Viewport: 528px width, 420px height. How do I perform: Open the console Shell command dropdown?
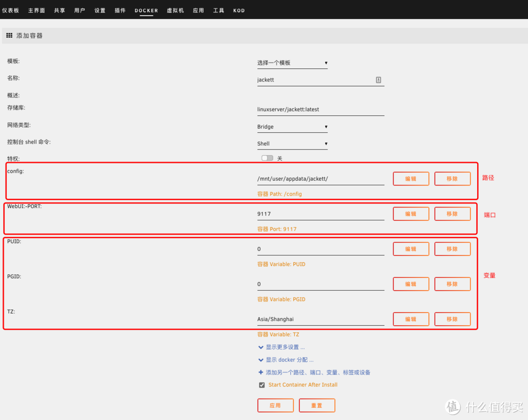coord(292,144)
